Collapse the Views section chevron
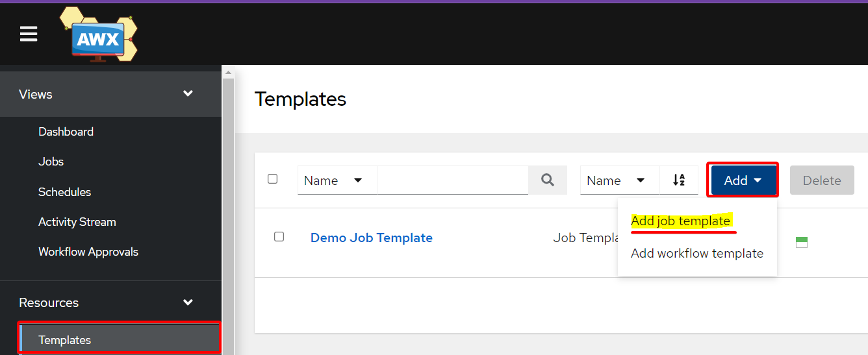The height and width of the screenshot is (355, 868). click(x=188, y=93)
